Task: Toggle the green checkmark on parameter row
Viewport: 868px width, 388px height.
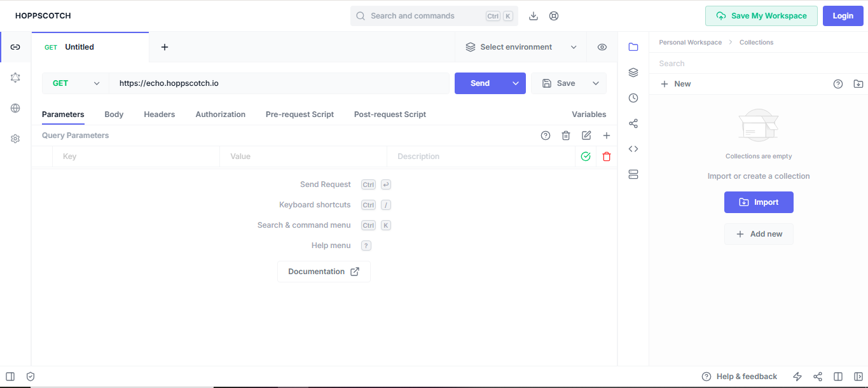Action: coord(586,156)
